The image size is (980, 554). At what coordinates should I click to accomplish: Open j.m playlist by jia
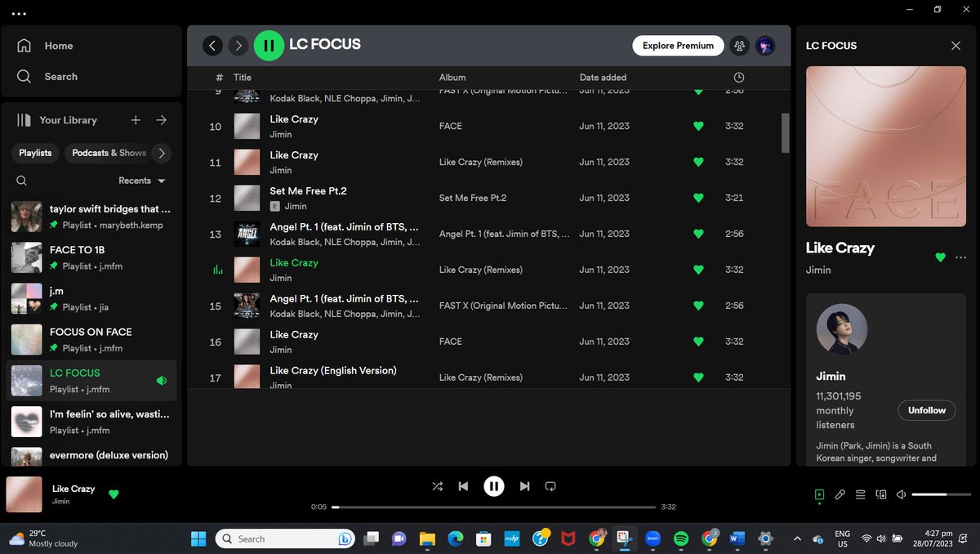coord(91,298)
